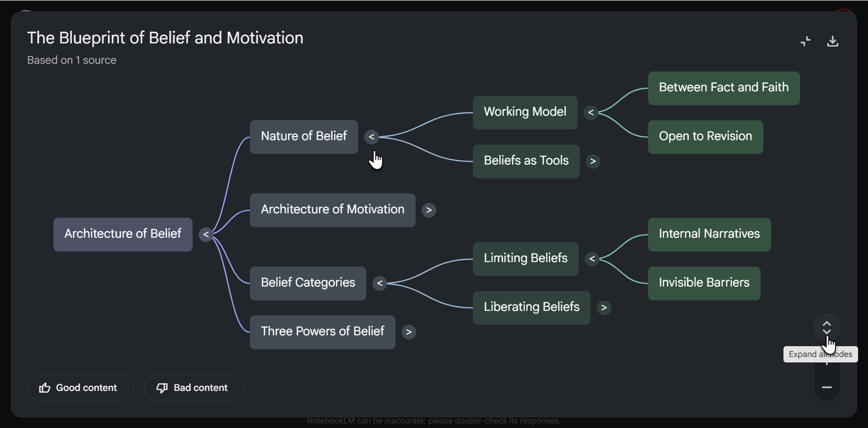The height and width of the screenshot is (428, 868).
Task: Collapse the Architecture of Belief root node
Action: [x=206, y=235]
